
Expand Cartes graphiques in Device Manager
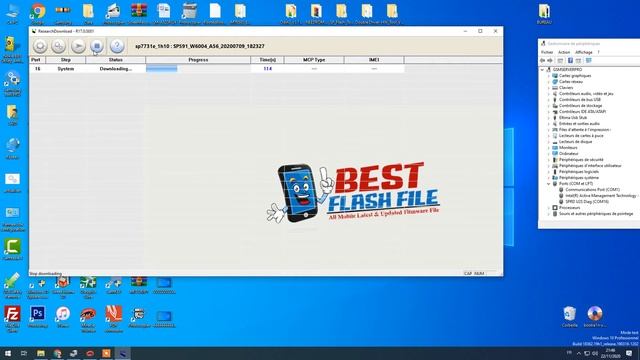tap(549, 76)
